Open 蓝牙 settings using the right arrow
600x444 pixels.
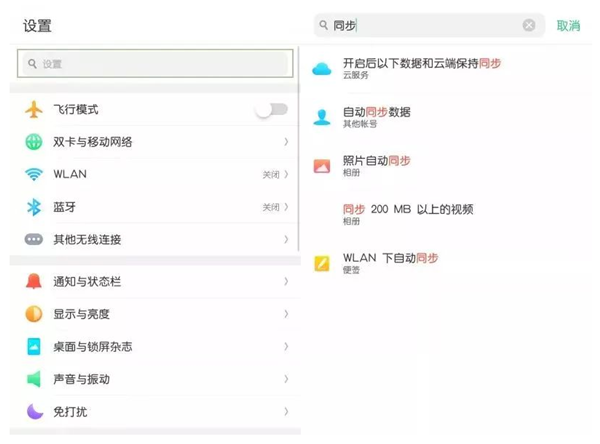tap(286, 207)
